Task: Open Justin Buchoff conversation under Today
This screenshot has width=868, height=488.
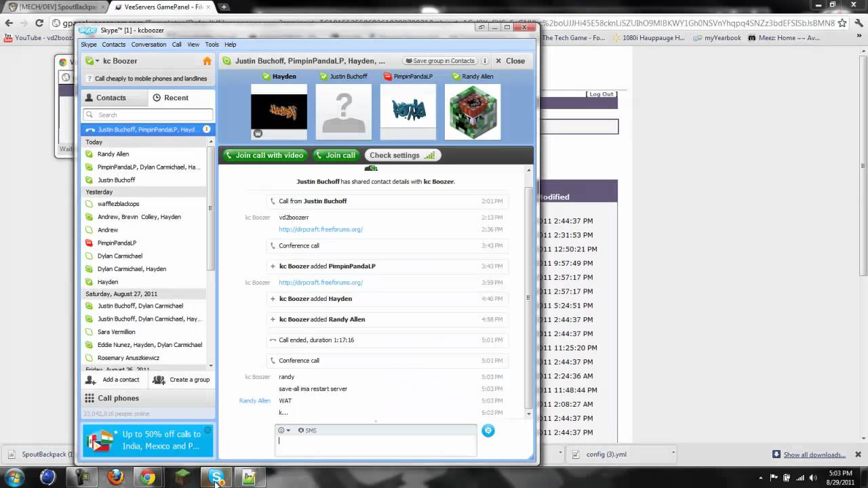Action: pyautogui.click(x=144, y=180)
